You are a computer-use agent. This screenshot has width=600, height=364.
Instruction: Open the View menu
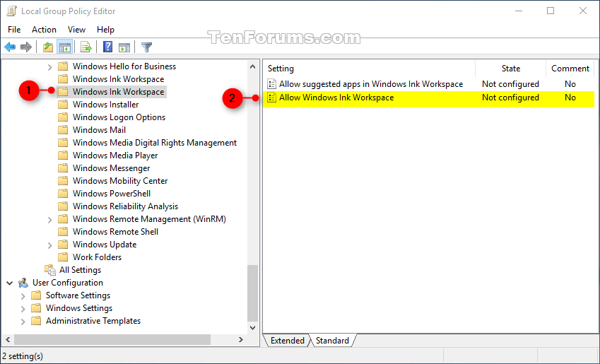[76, 30]
